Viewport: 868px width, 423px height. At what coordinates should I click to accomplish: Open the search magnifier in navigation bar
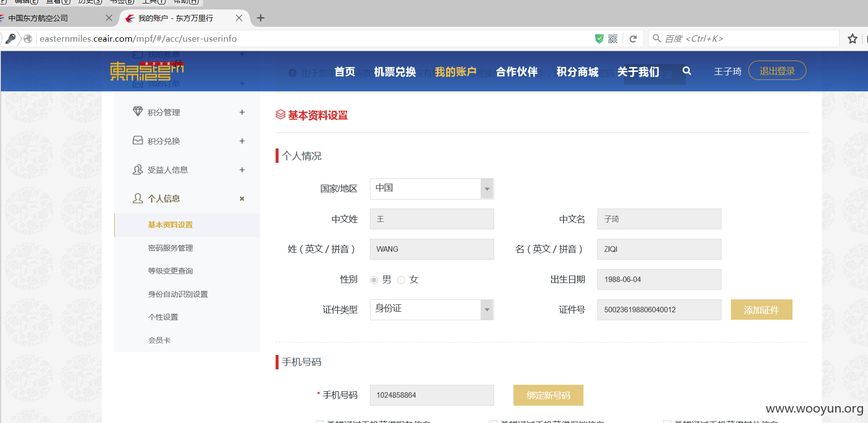[x=687, y=70]
